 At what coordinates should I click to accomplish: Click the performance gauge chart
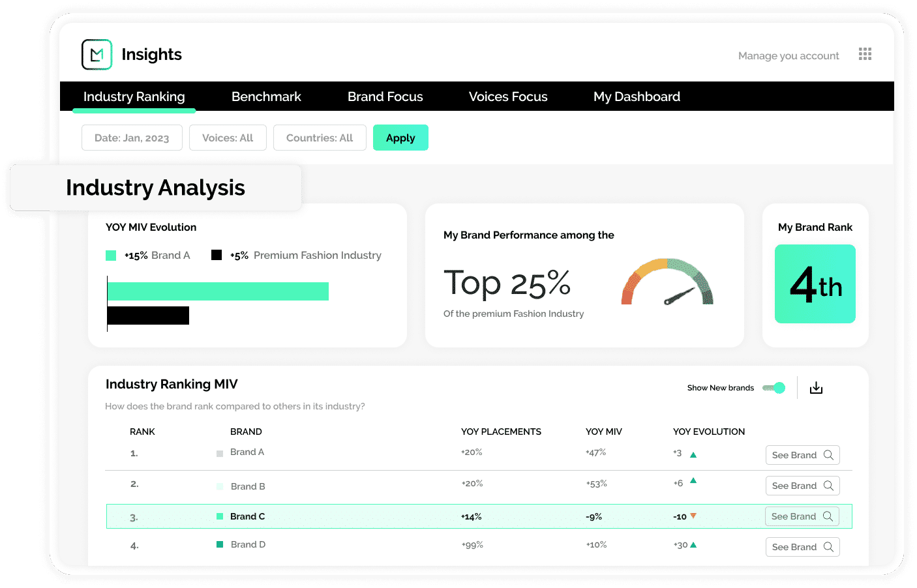pos(667,282)
